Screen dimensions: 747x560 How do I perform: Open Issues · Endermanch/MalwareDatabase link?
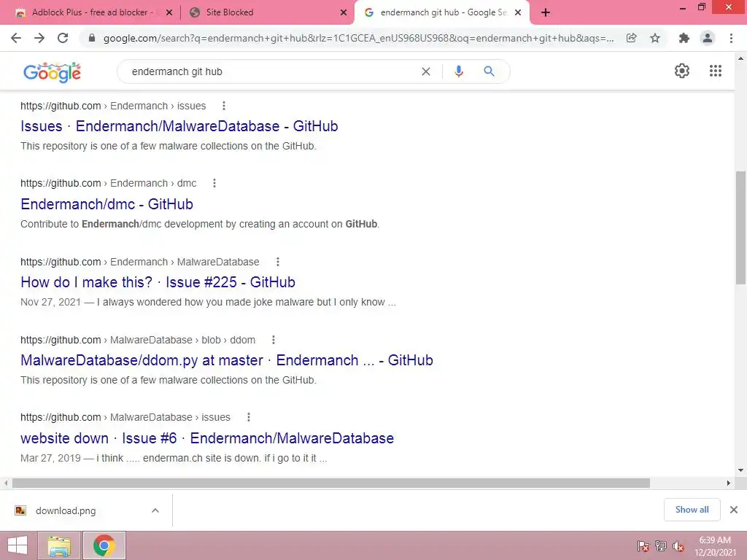[x=179, y=126]
